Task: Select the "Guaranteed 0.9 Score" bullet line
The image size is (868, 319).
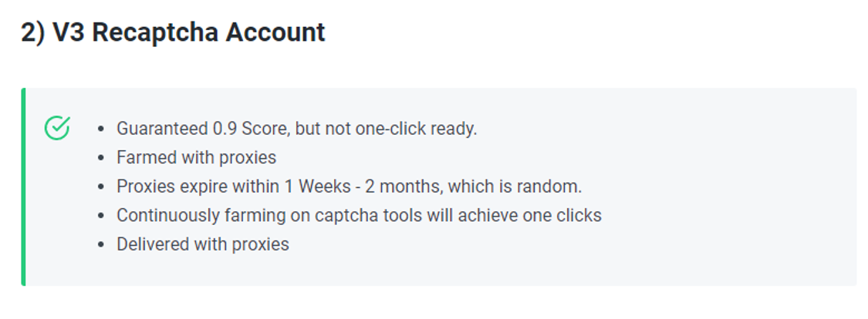Action: 297,129
